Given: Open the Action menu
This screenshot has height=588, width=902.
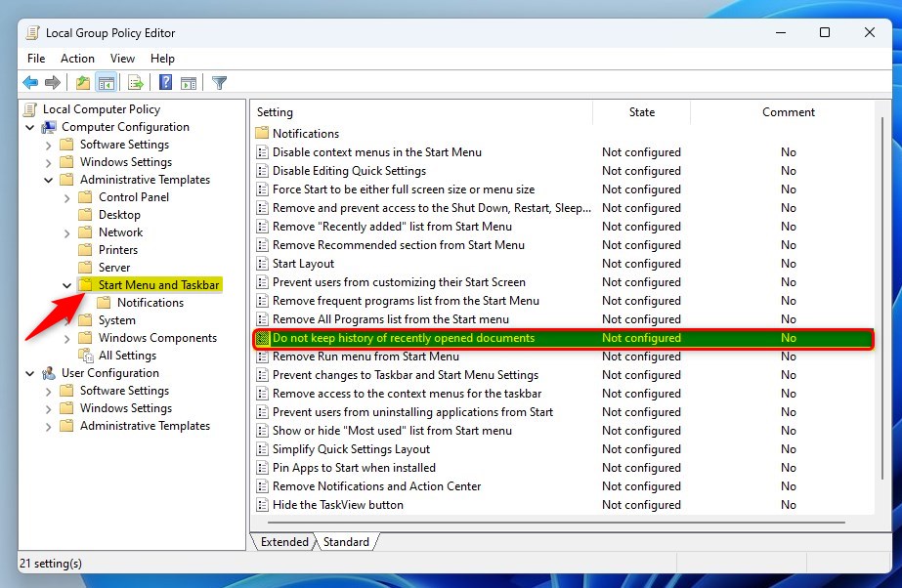Looking at the screenshot, I should [77, 59].
